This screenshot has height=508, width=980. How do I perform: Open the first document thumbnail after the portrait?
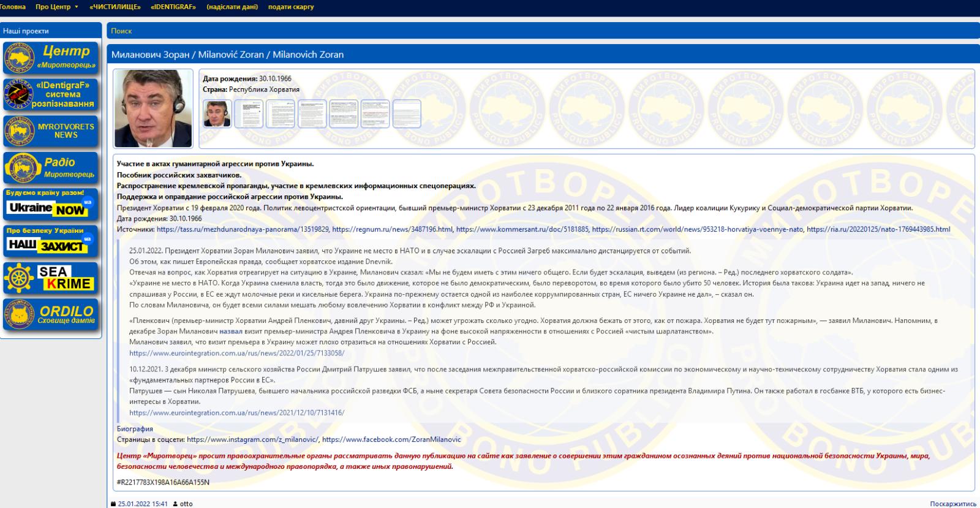pyautogui.click(x=249, y=113)
